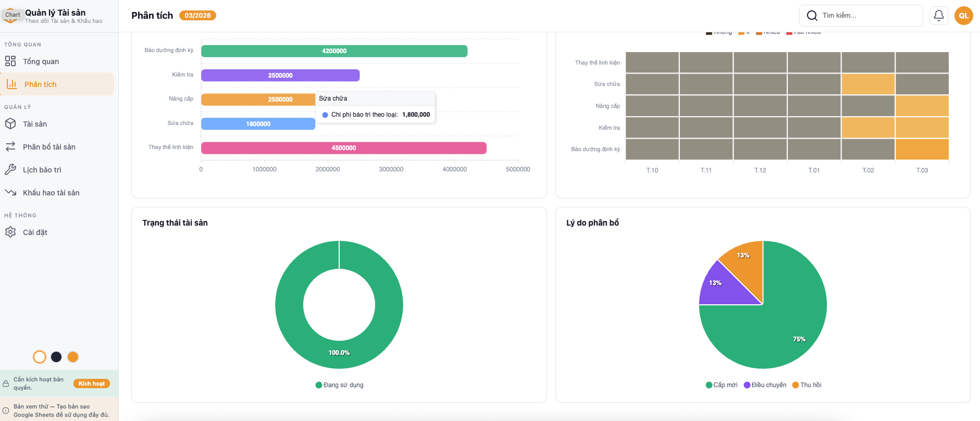The height and width of the screenshot is (421, 980).
Task: Open the Khấu hao tài sản page
Action: [x=51, y=193]
